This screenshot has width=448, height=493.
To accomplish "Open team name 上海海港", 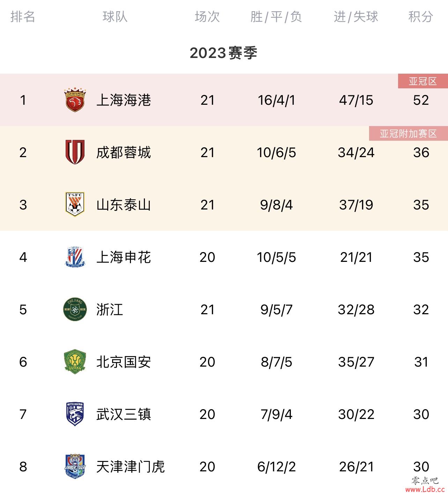I will [124, 100].
